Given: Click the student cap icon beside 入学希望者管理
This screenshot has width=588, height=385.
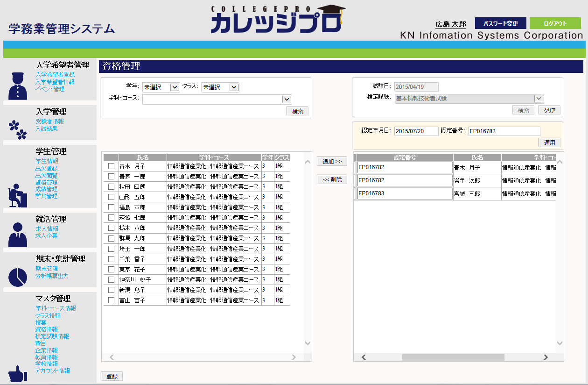Looking at the screenshot, I should 18,86.
